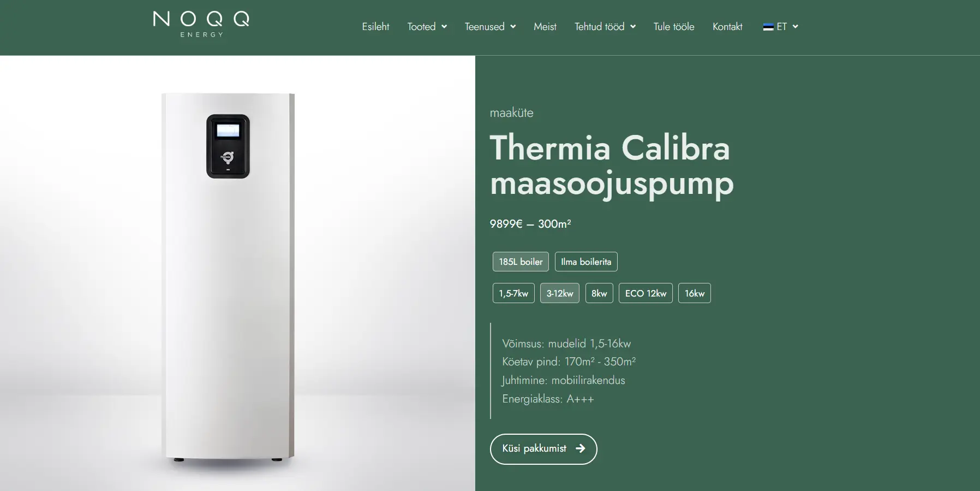Choose the 8kw power option

pos(599,293)
